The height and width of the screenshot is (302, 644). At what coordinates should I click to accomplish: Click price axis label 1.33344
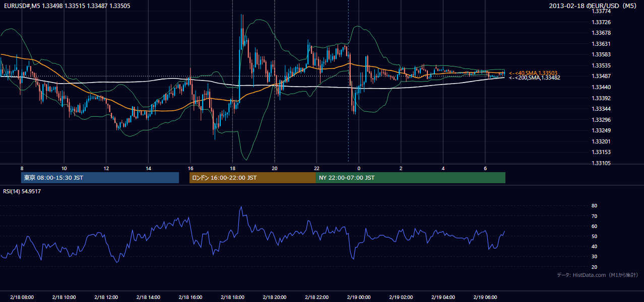pyautogui.click(x=602, y=109)
